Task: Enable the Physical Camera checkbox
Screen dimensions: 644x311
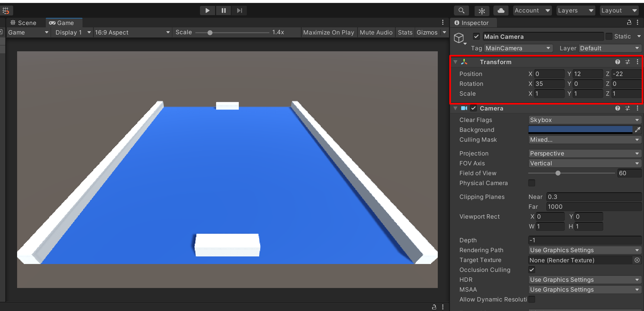Action: click(x=532, y=183)
